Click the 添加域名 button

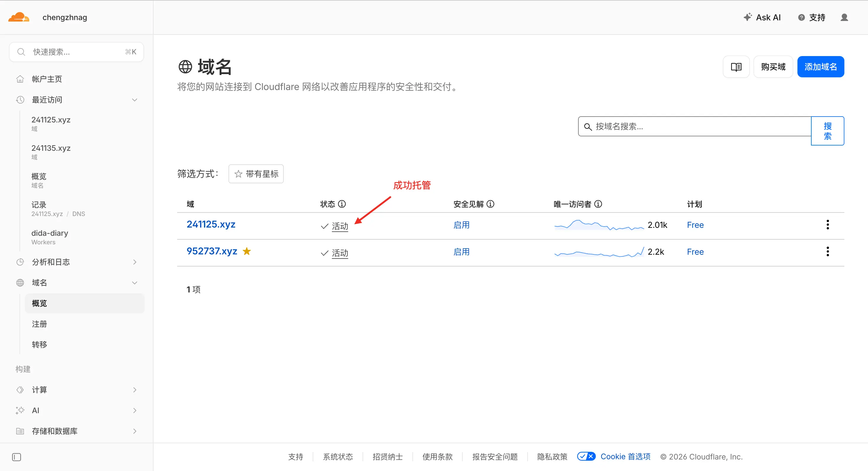(x=820, y=67)
